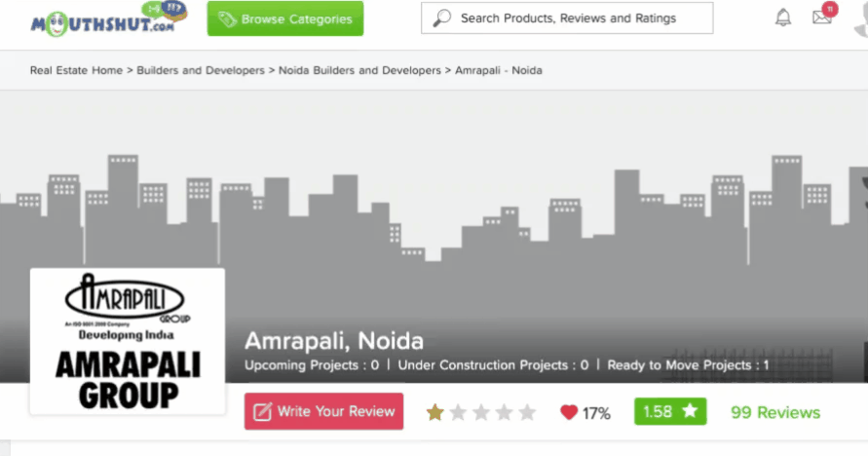This screenshot has width=868, height=456.
Task: Rate four stars using fourth star
Action: coord(505,412)
